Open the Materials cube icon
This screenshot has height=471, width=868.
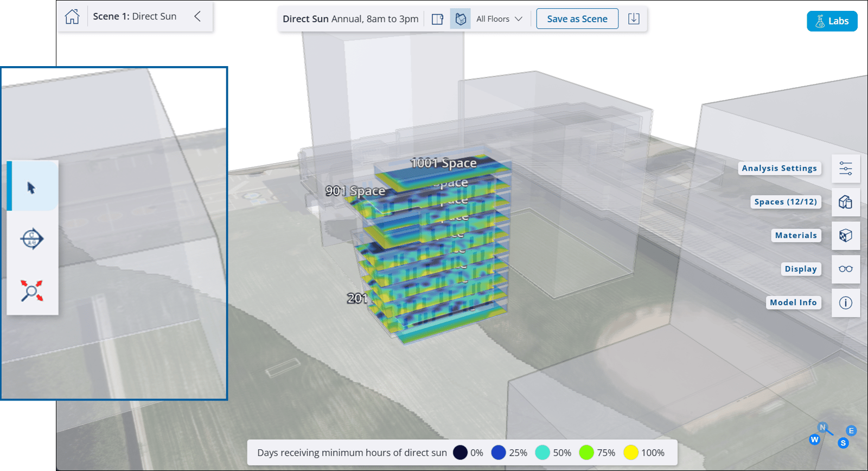(846, 236)
